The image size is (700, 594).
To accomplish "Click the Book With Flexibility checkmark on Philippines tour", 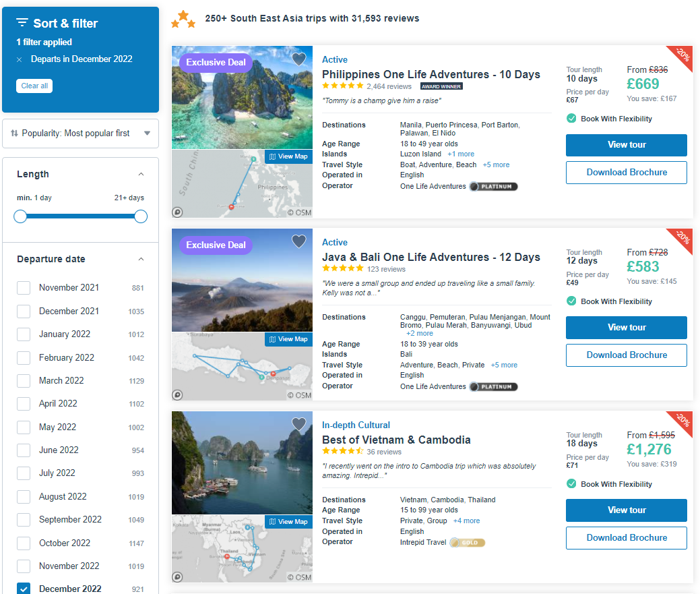I will point(571,119).
